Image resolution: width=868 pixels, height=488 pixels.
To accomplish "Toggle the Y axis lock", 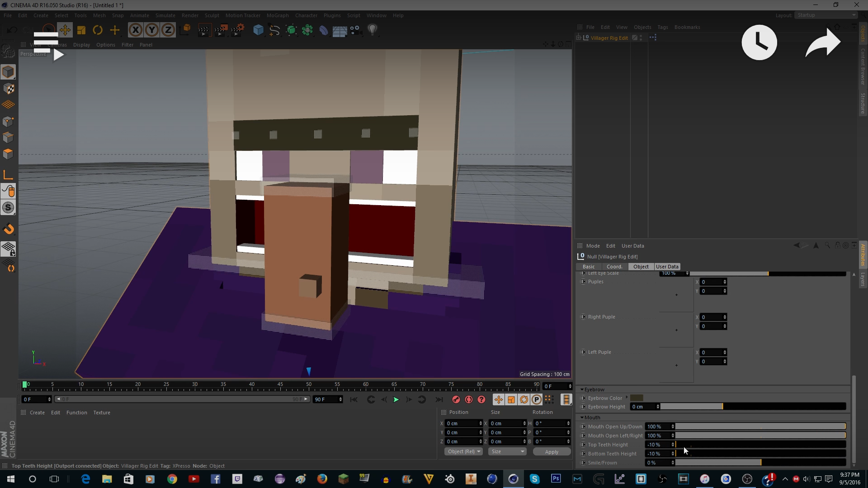I will [152, 30].
